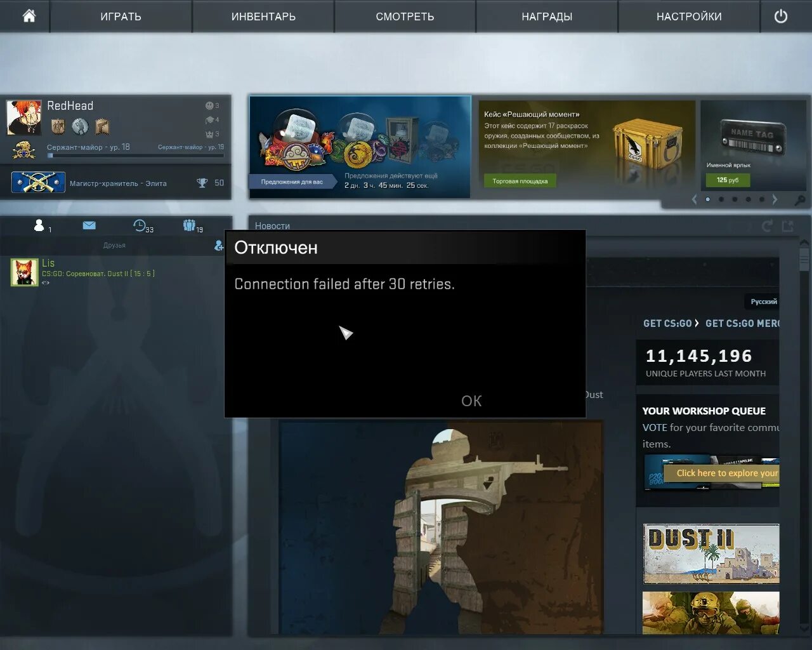Open news in external window icon
The height and width of the screenshot is (650, 812).
tap(788, 226)
